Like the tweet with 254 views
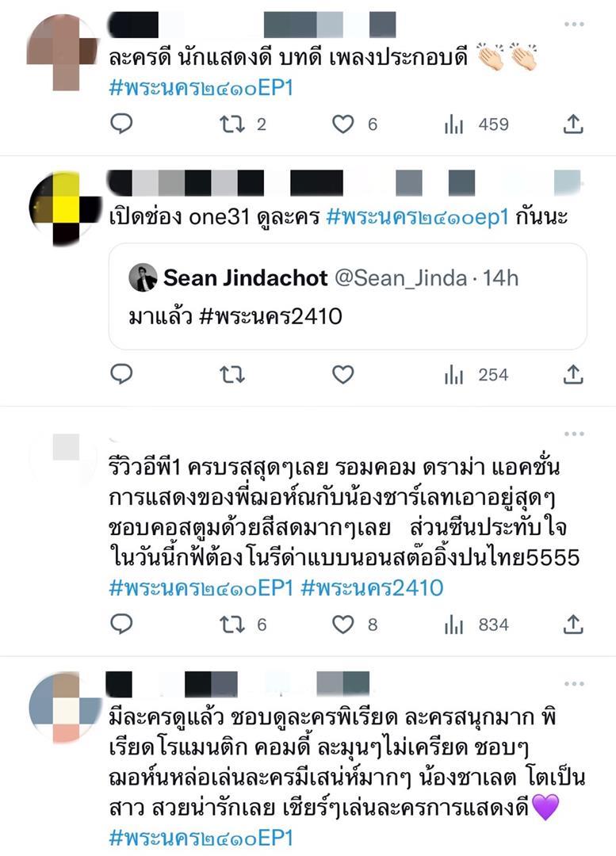 pyautogui.click(x=343, y=375)
